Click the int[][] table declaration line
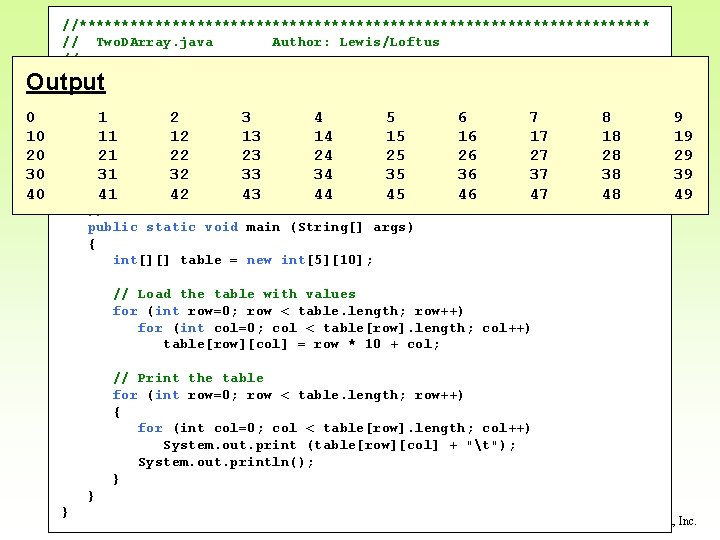720x540 pixels. 243,260
